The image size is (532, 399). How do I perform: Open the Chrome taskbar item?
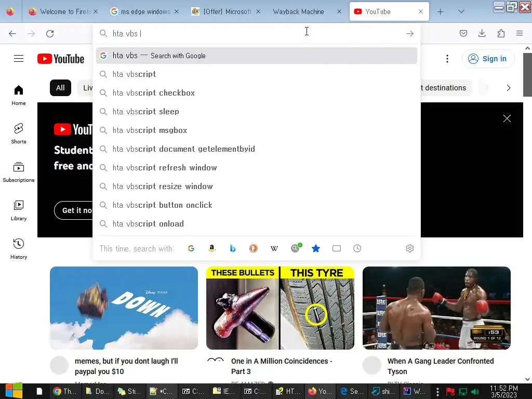pos(65,392)
